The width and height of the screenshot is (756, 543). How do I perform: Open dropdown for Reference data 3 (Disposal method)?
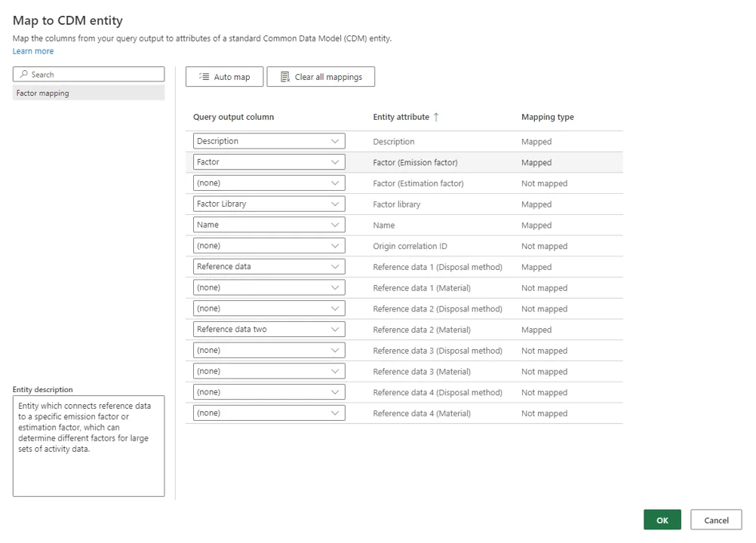click(269, 350)
